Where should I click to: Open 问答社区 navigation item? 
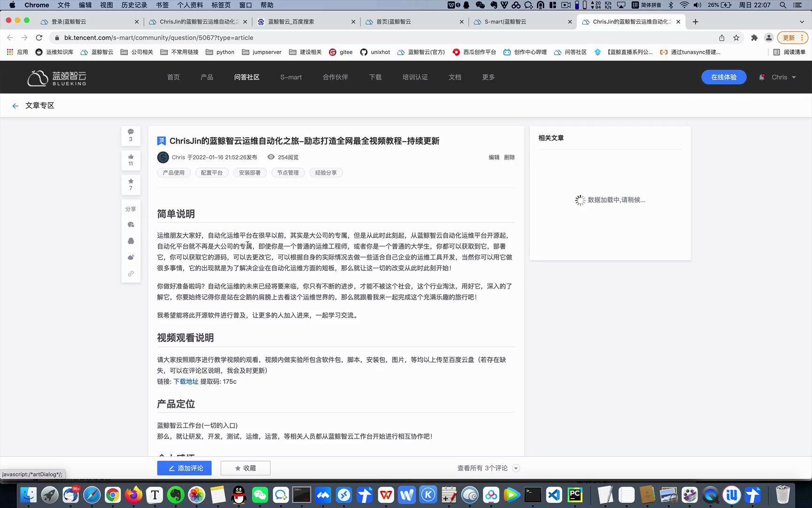pyautogui.click(x=247, y=77)
